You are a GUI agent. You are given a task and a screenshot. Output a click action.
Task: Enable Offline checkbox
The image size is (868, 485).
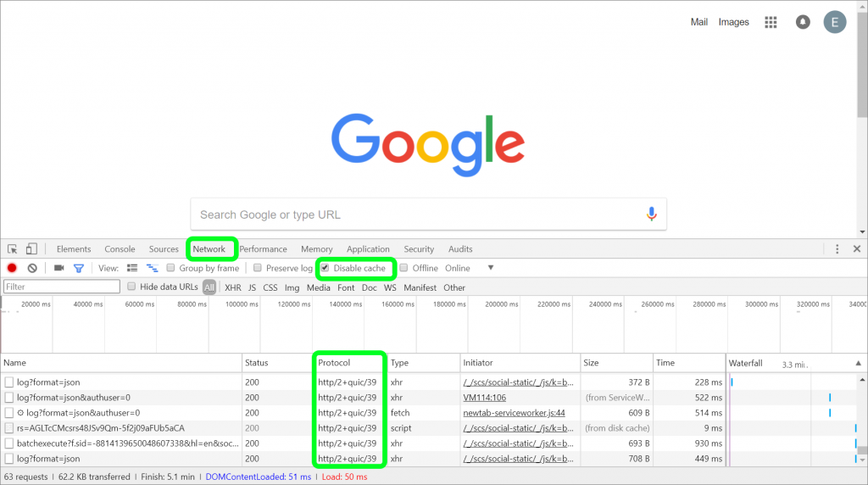click(404, 268)
